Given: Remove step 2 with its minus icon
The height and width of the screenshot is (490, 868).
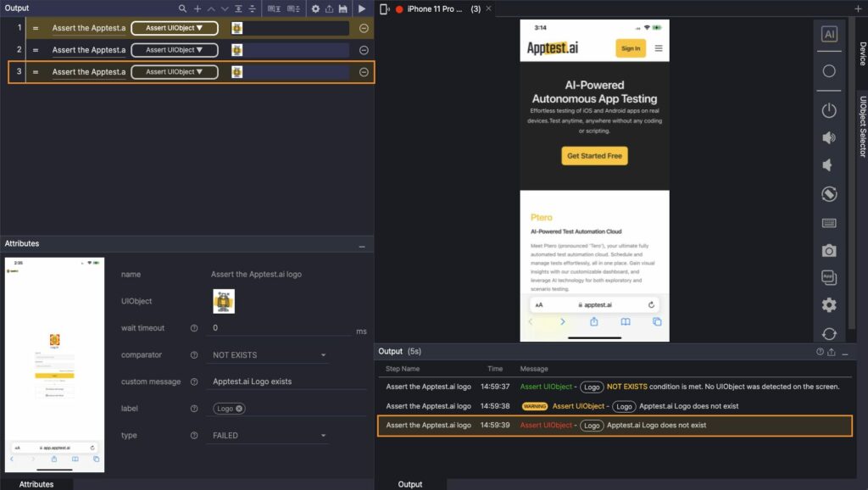Looking at the screenshot, I should 364,50.
